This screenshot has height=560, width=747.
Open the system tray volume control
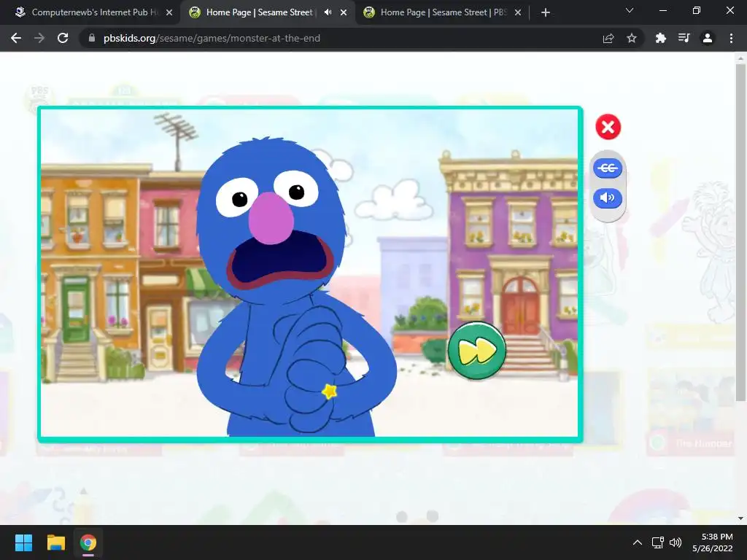(x=675, y=542)
